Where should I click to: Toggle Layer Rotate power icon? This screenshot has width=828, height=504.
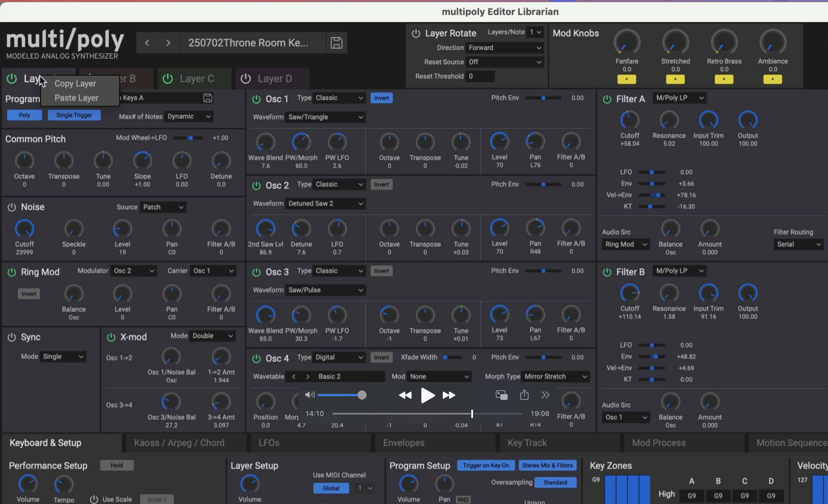click(x=416, y=33)
